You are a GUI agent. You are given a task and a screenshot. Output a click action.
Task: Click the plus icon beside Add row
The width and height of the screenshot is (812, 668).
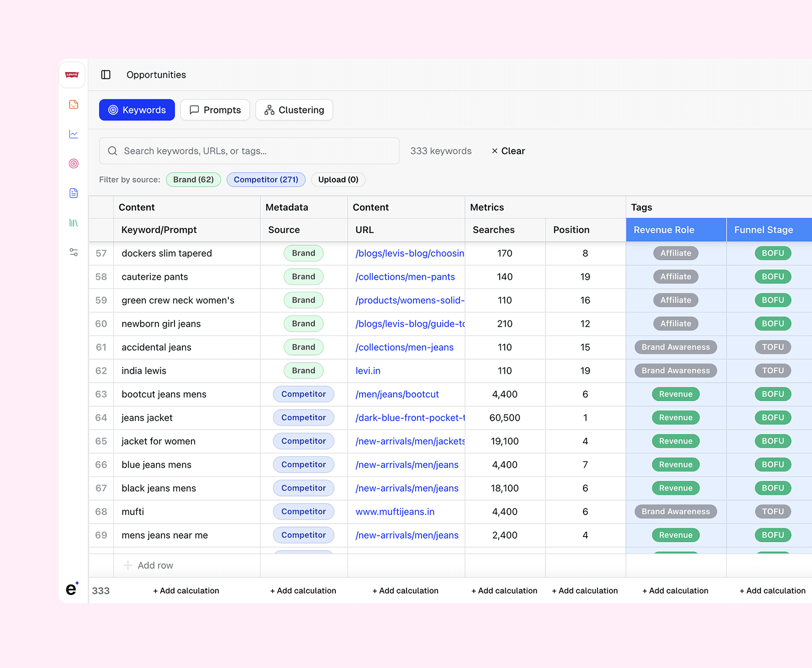[x=128, y=565]
